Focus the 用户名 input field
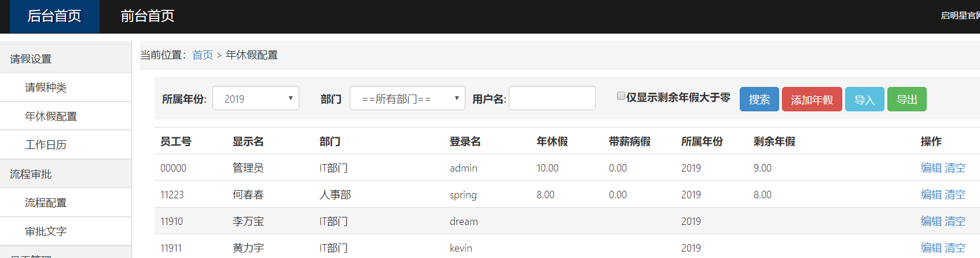Image resolution: width=980 pixels, height=258 pixels. [x=552, y=98]
